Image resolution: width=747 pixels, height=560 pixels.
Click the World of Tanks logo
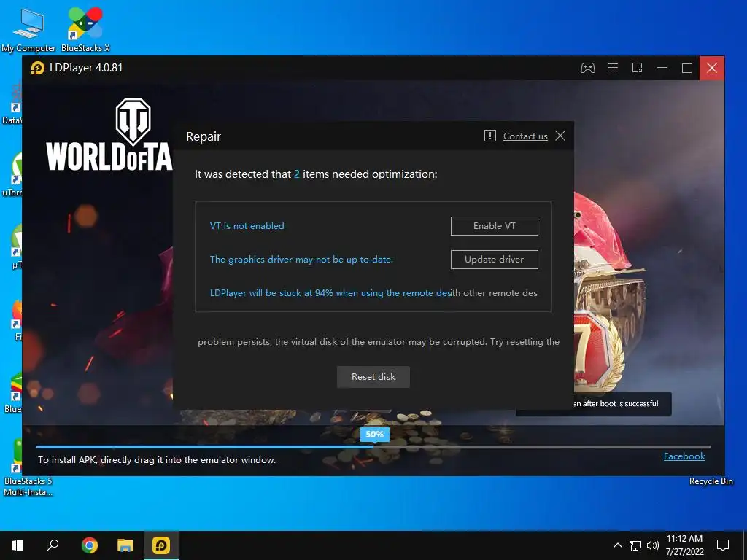(x=109, y=135)
